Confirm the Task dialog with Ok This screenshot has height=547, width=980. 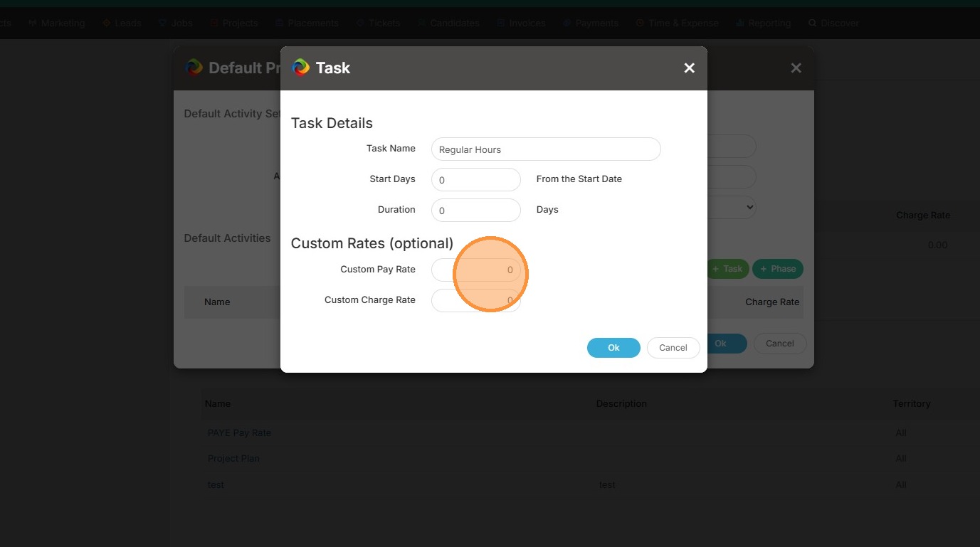(613, 348)
